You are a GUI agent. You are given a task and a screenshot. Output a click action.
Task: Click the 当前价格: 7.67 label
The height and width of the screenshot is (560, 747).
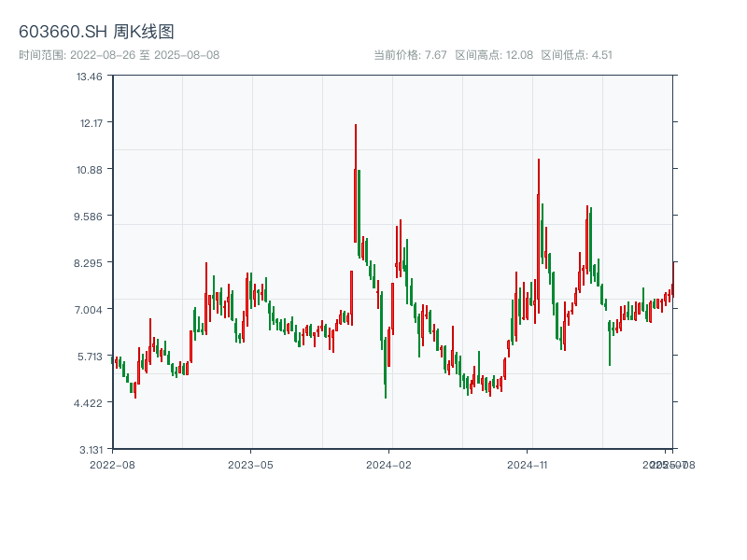tap(410, 55)
